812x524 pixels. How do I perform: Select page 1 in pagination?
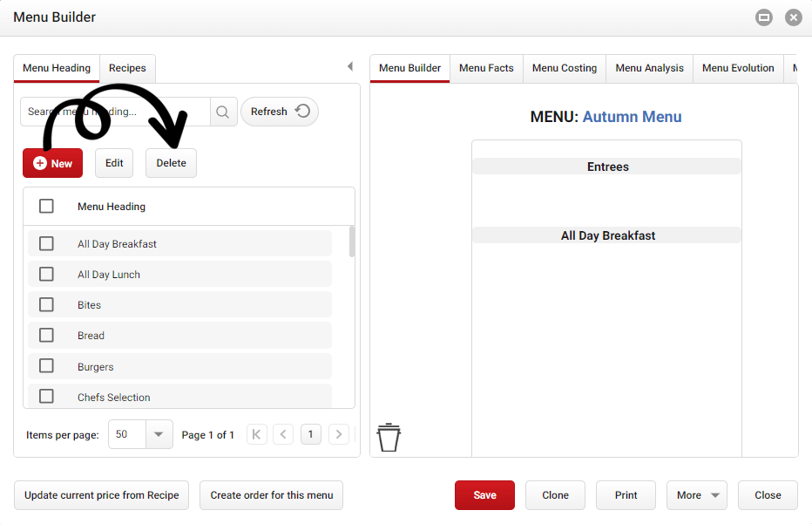click(x=311, y=434)
